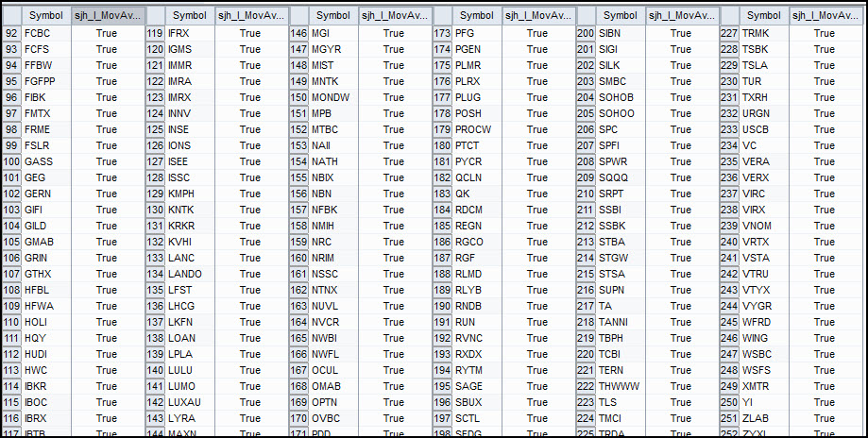Click row number 173
868x438 pixels.
(x=442, y=33)
